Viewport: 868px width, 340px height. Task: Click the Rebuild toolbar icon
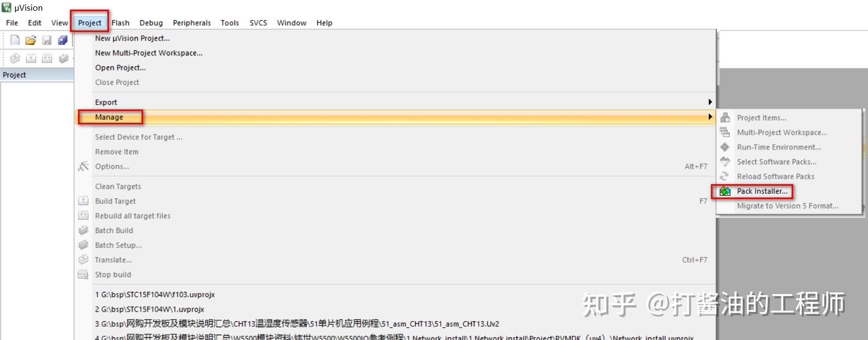pyautogui.click(x=47, y=58)
